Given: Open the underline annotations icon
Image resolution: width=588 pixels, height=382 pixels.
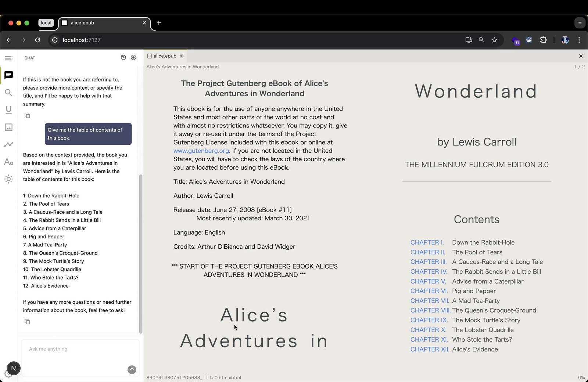Looking at the screenshot, I should click(x=8, y=110).
